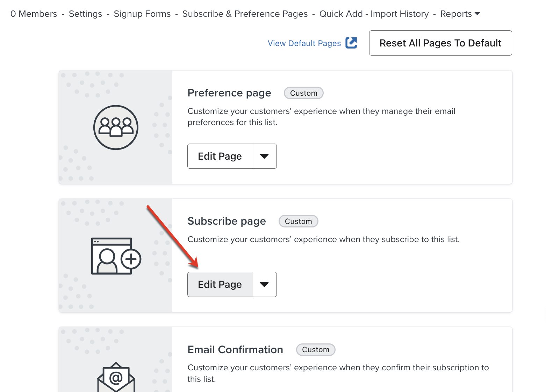Open the Reports dropdown menu
The width and height of the screenshot is (546, 392).
(460, 14)
